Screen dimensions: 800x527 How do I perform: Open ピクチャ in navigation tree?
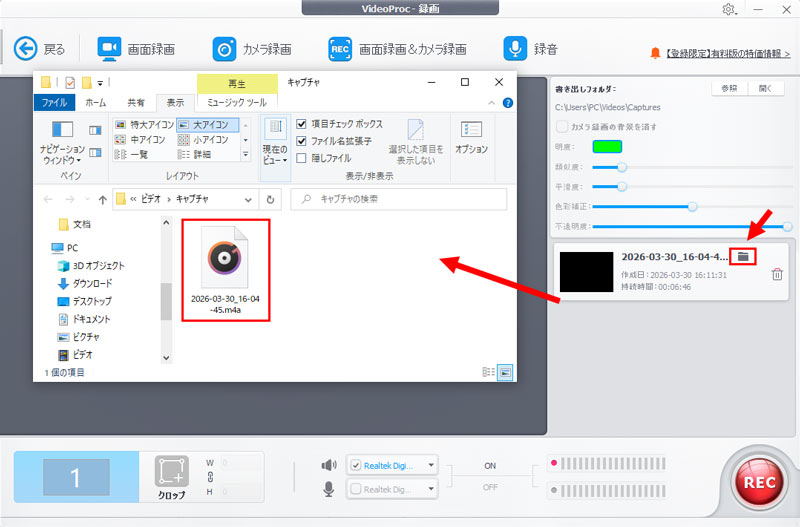click(79, 337)
